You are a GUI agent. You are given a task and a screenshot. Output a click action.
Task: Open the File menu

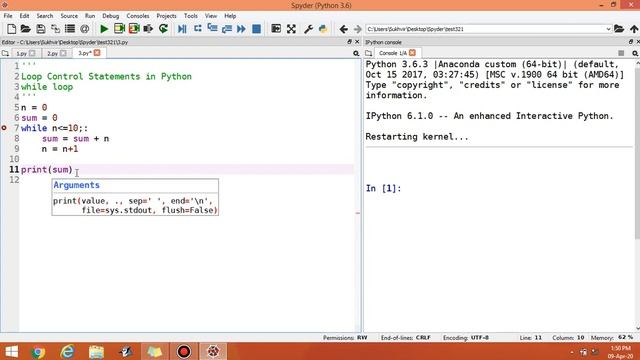8,16
